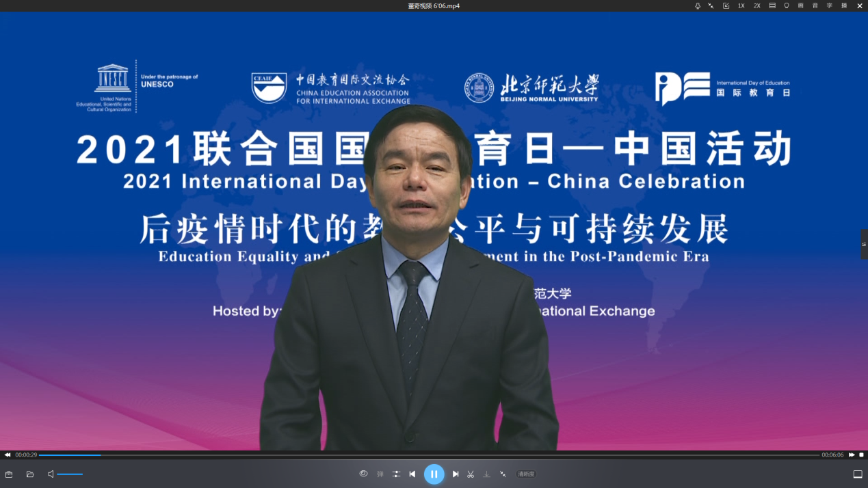Open a file with the folder icon
The width and height of the screenshot is (868, 488).
30,474
